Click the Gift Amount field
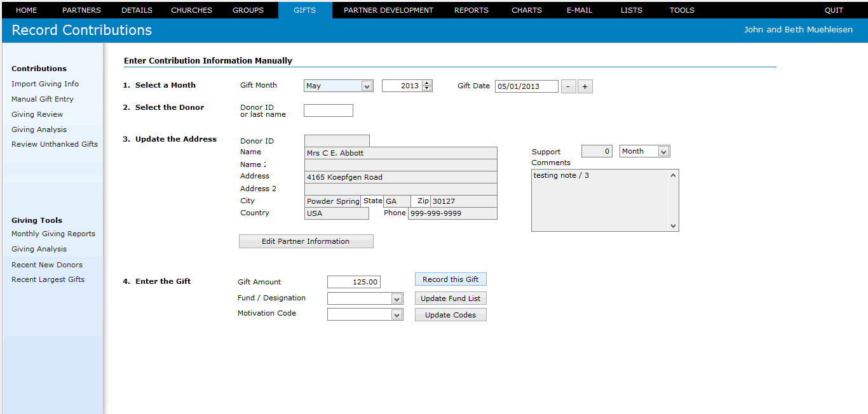Viewport: 868px width, 414px height. coord(354,282)
